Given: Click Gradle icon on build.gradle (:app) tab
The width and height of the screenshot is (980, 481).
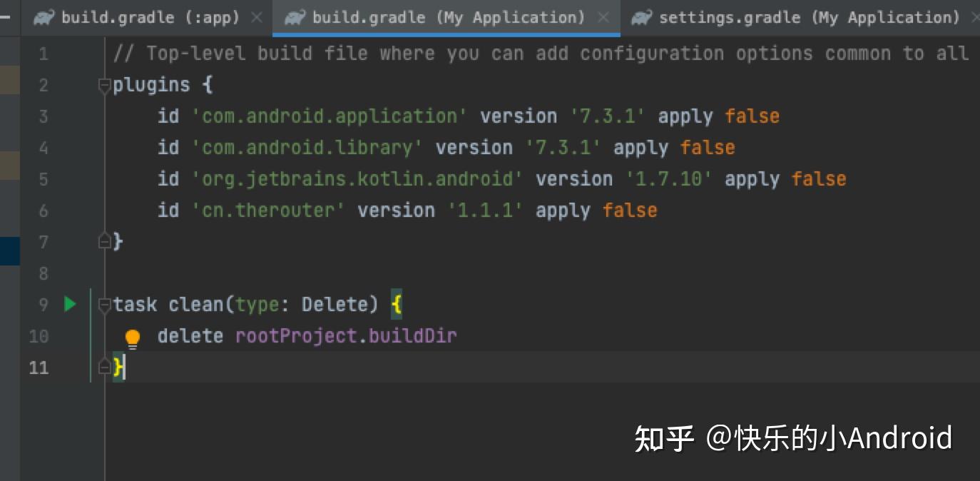Looking at the screenshot, I should pyautogui.click(x=45, y=17).
